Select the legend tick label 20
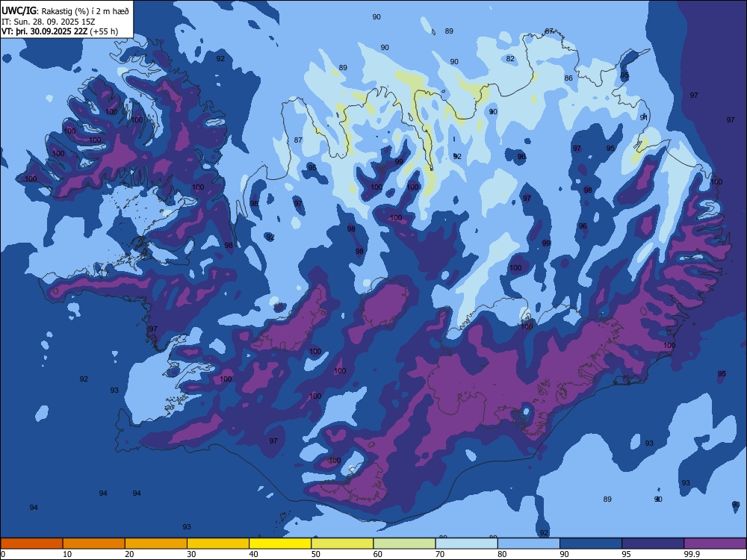Viewport: 747px width, 560px height. click(x=129, y=554)
